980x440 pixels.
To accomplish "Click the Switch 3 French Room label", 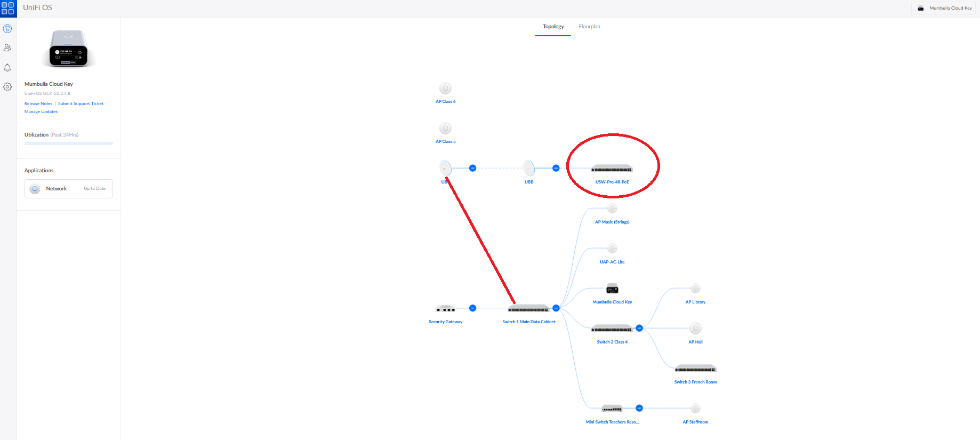I will (695, 382).
